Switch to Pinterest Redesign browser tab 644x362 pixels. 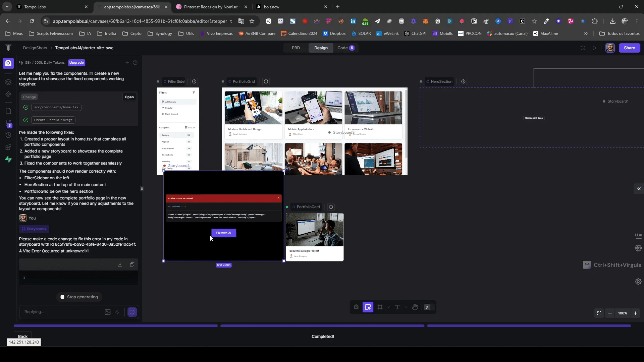click(x=211, y=7)
